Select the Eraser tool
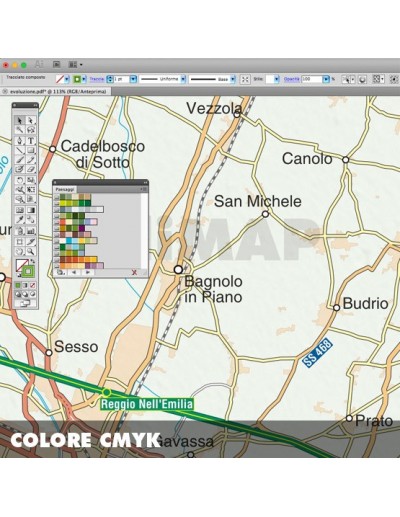 pyautogui.click(x=31, y=169)
